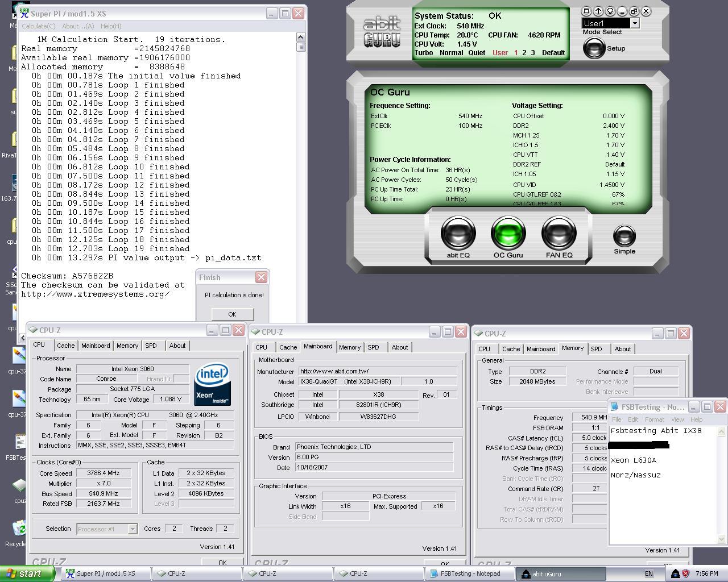Switch abit Guru to Simple view
This screenshot has width=728, height=582.
tap(624, 236)
